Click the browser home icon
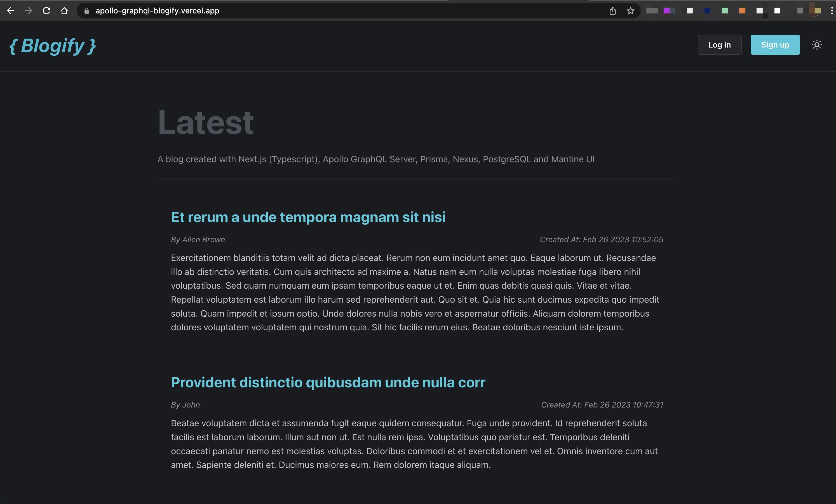Viewport: 836px width, 504px height. pyautogui.click(x=64, y=11)
